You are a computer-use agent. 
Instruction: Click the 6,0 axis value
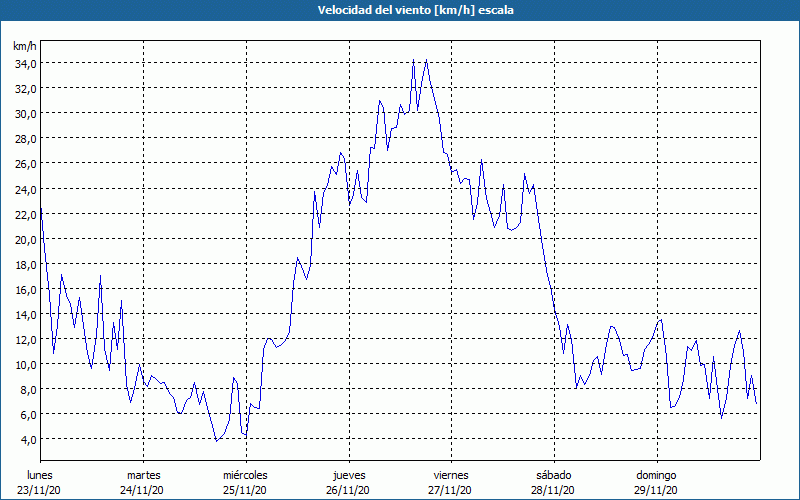28,415
